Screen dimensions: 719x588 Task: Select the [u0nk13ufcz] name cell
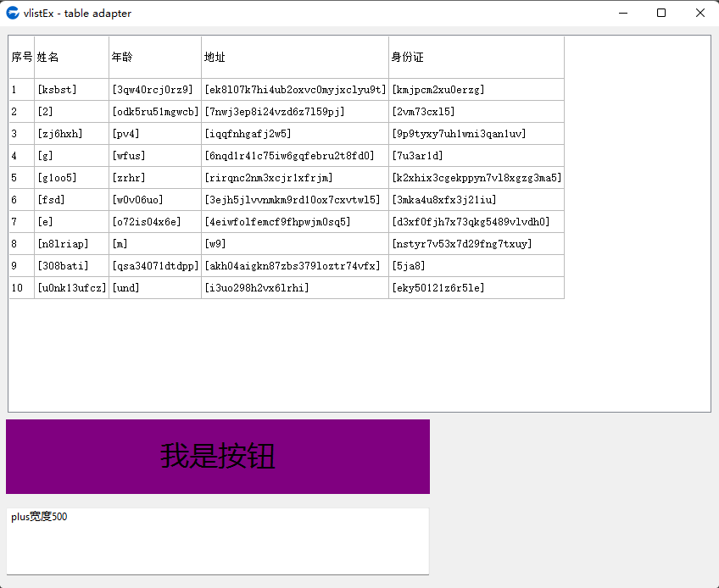pos(71,287)
